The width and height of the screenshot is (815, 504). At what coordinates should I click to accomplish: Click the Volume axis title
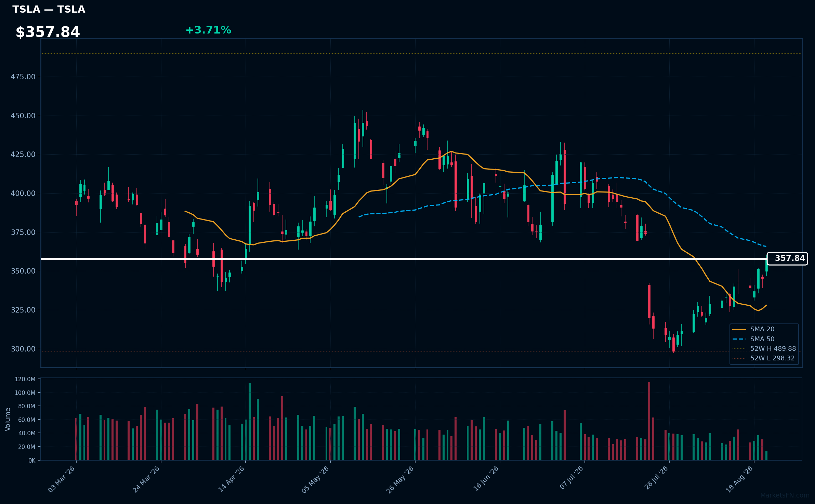[8, 419]
